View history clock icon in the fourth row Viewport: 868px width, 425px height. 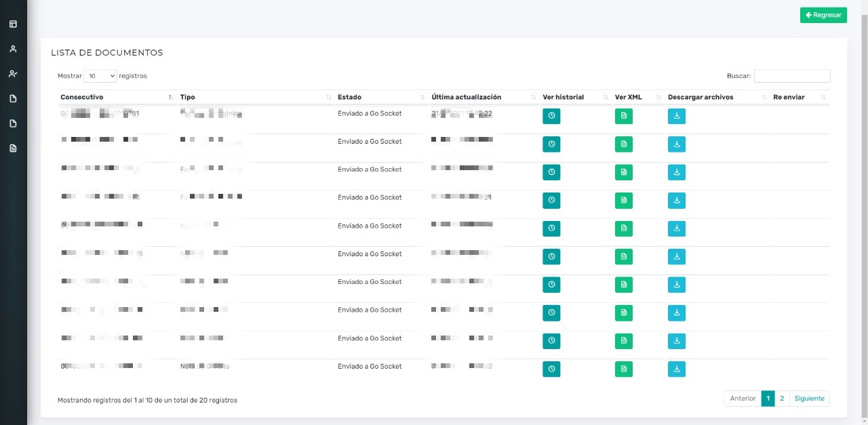tap(551, 201)
